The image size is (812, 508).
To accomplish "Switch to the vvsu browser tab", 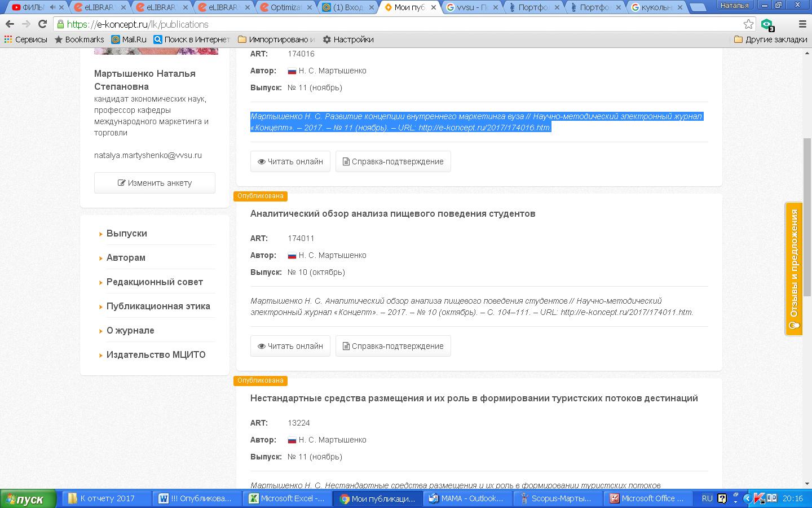I will 470,7.
